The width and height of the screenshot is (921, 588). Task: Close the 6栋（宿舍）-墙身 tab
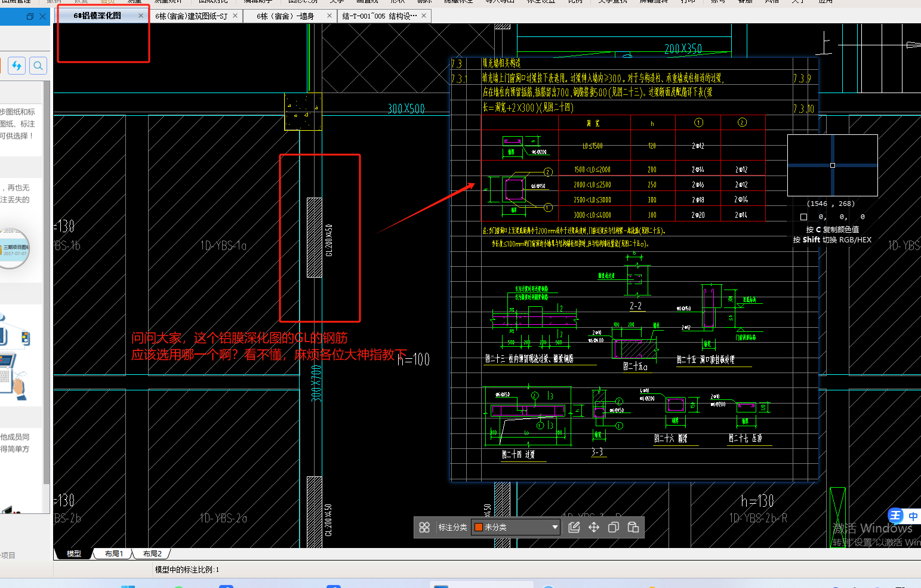[329, 16]
